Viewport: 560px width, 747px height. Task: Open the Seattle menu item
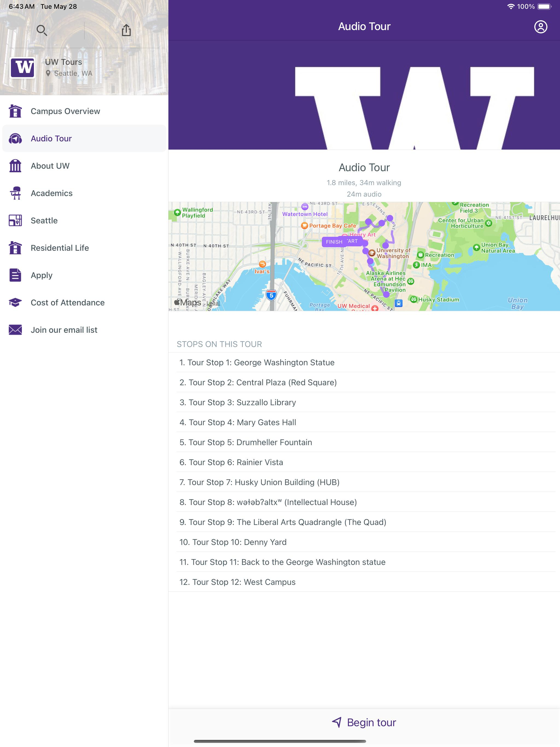[x=84, y=221]
